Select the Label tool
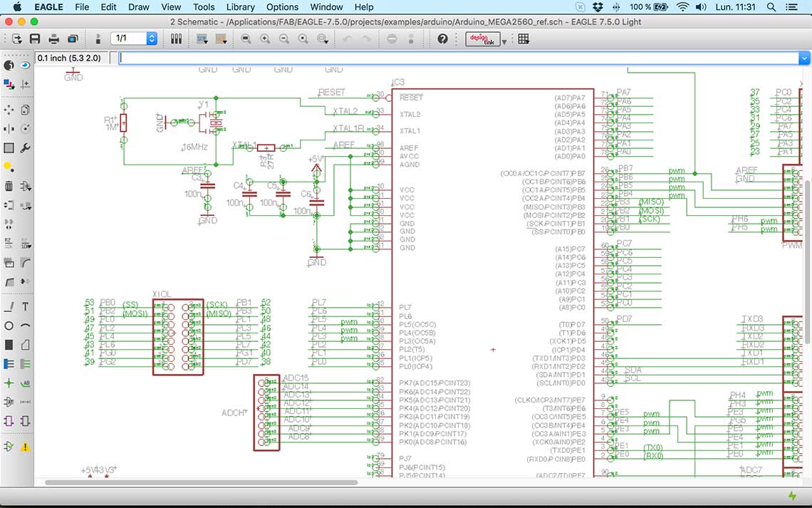 25,383
